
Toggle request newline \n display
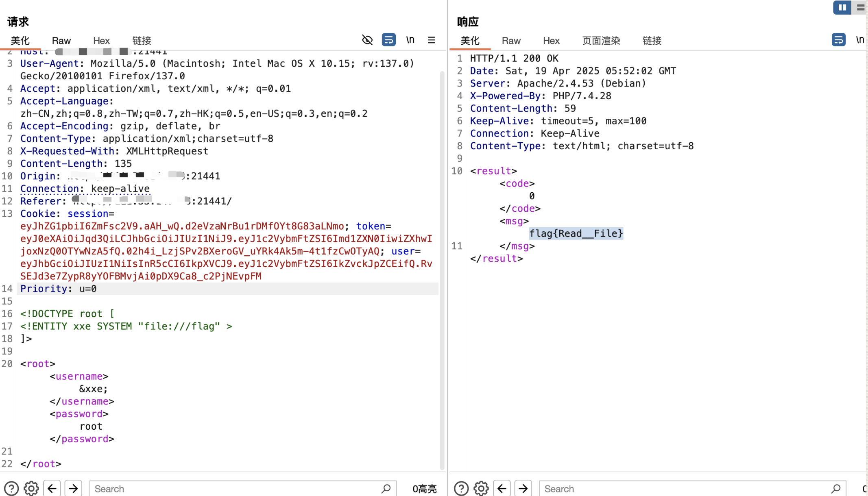[410, 40]
